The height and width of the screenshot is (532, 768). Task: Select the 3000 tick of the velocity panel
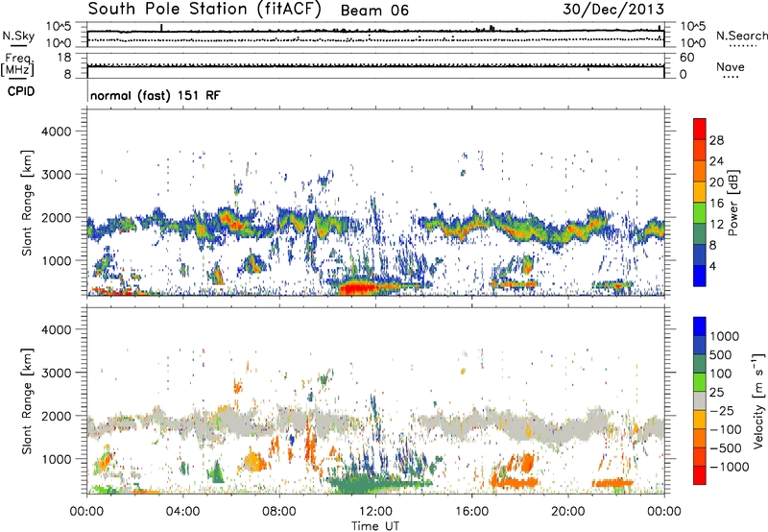pyautogui.click(x=56, y=373)
